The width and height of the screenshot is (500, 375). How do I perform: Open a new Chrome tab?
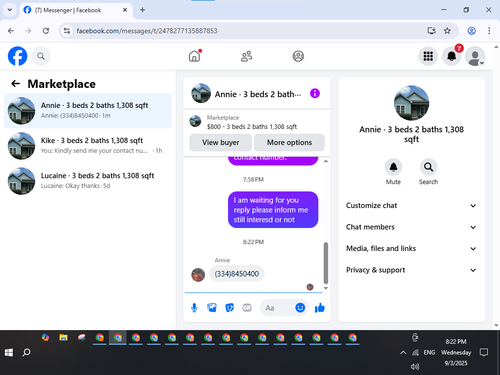click(142, 10)
